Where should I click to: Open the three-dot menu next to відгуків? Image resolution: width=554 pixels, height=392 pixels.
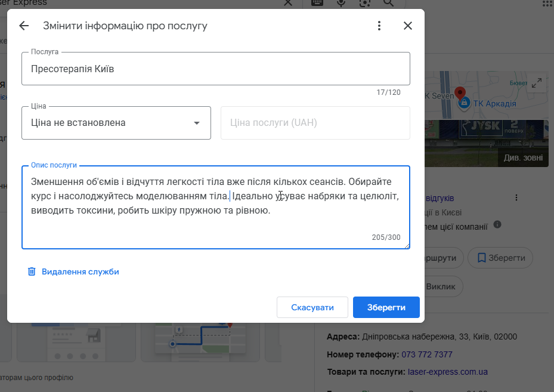[516, 197]
